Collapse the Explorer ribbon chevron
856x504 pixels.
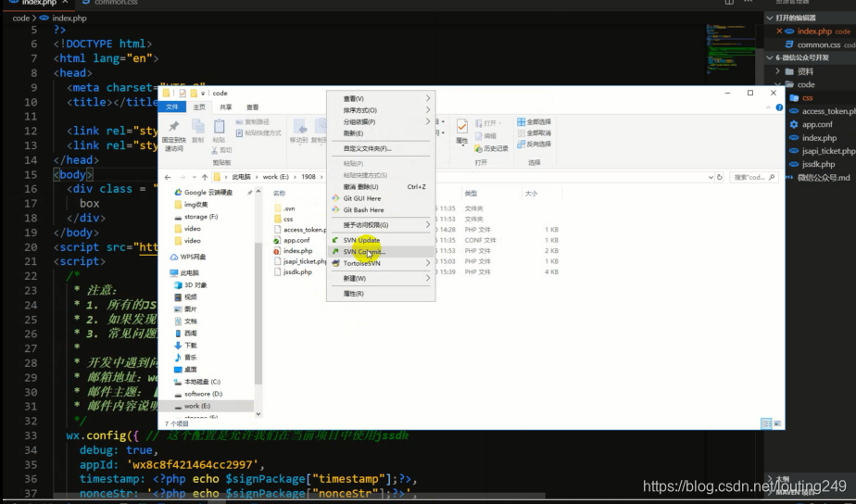[770, 107]
